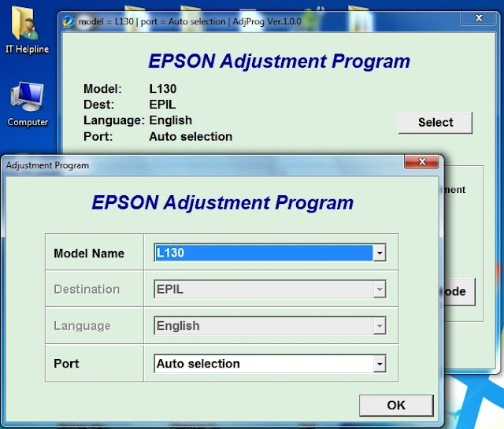Click the partially hidden mode button in main window

[x=458, y=292]
